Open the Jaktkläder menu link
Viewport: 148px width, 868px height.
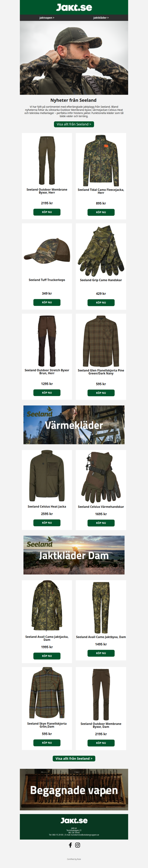click(101, 18)
